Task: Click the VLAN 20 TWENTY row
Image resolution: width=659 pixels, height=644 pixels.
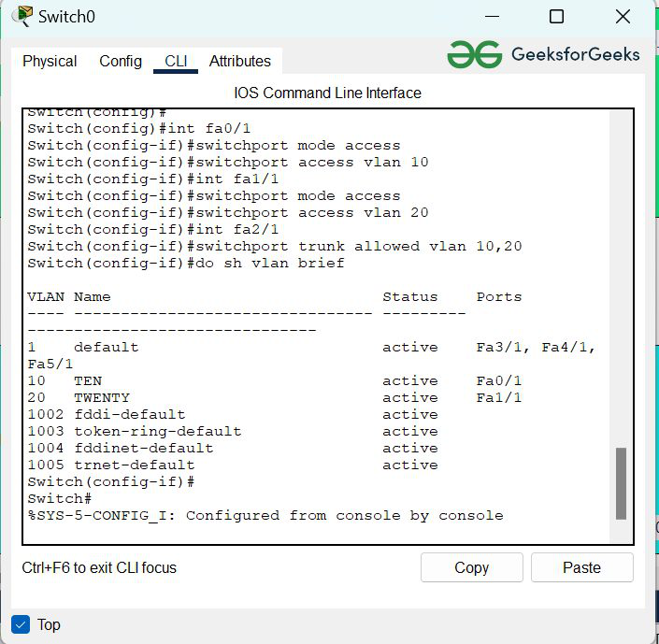Action: click(271, 397)
